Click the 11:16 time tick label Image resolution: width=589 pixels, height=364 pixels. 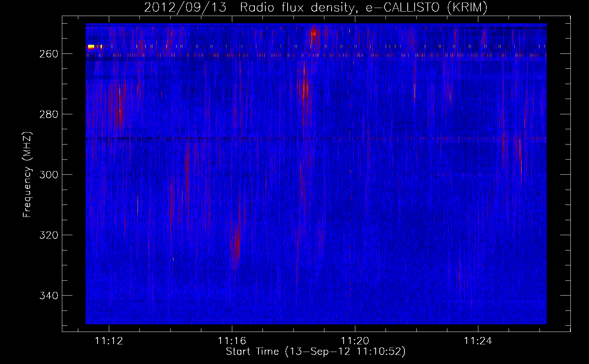(x=232, y=341)
